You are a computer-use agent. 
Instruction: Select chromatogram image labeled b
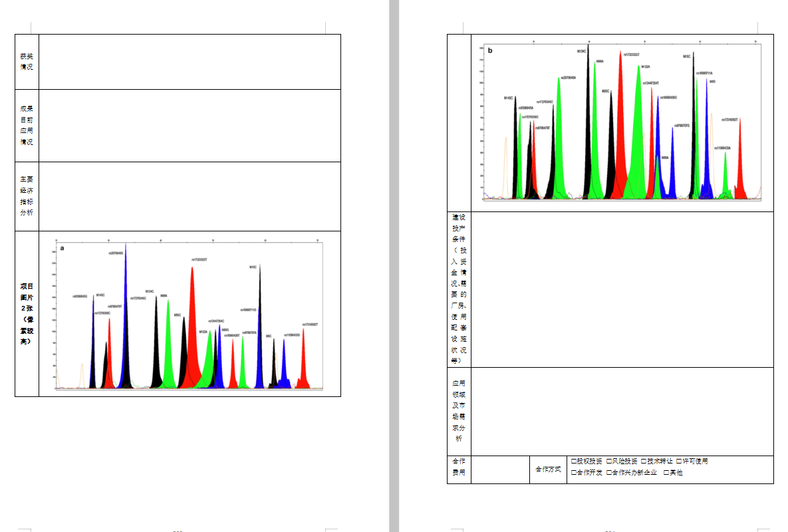(621, 122)
